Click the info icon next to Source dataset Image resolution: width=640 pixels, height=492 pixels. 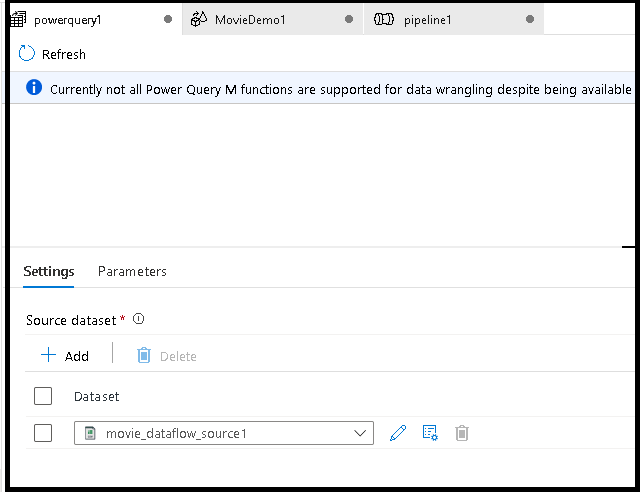[139, 320]
